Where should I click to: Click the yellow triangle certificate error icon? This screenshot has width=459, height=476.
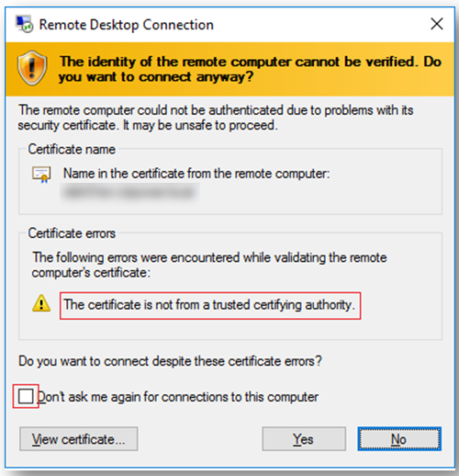pos(41,303)
